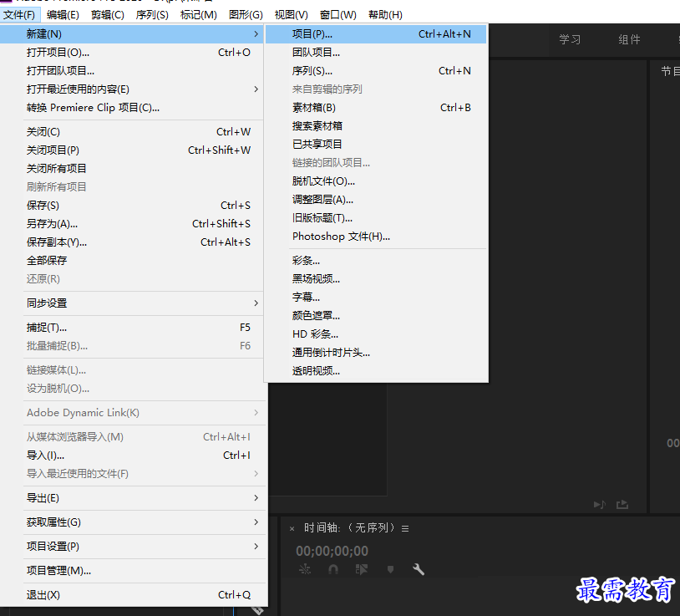Viewport: 680px width, 616px height.
Task: Create 通用倒计时片头... item
Action: pyautogui.click(x=376, y=352)
